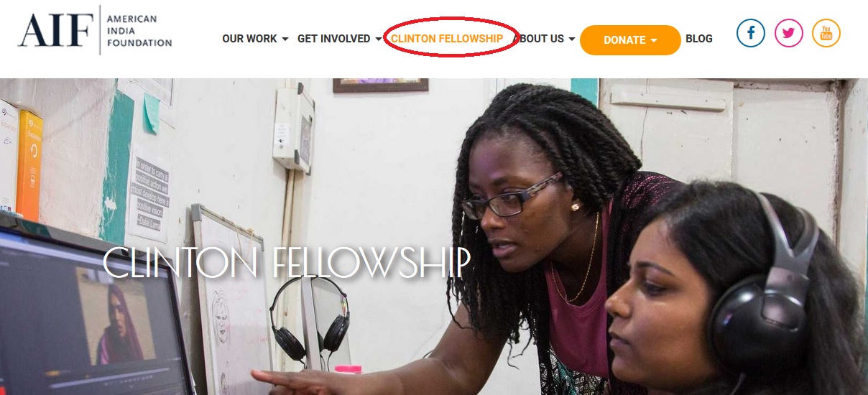Open the AIF Twitter bird icon
The image size is (868, 395).
[789, 33]
